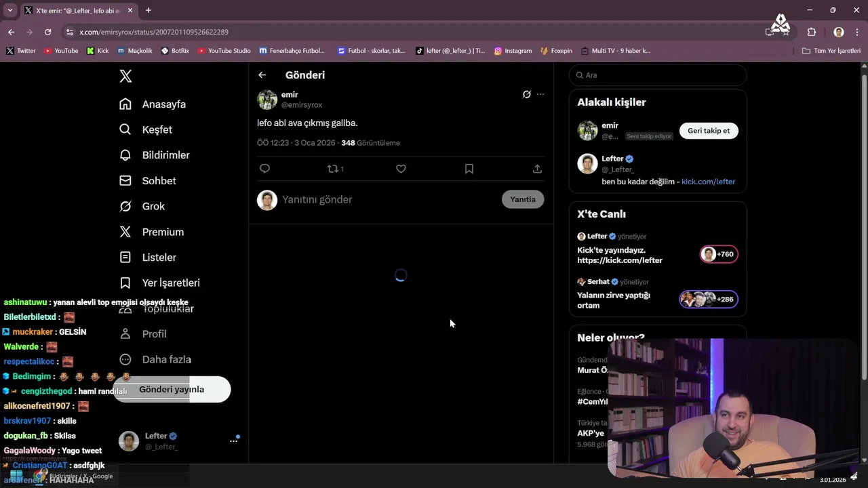Open post's three-dot more menu
Image resolution: width=868 pixels, height=488 pixels.
540,94
